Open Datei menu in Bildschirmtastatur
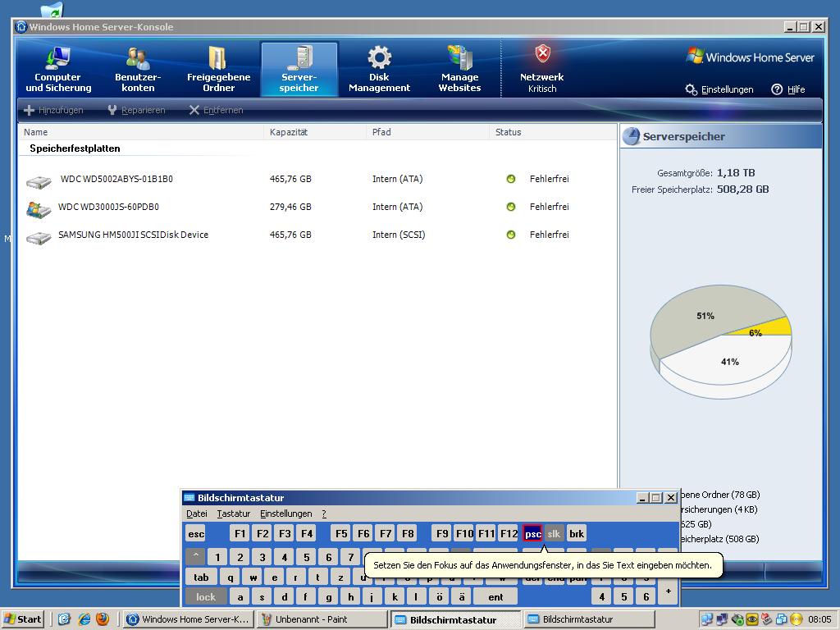The height and width of the screenshot is (630, 840). tap(197, 514)
